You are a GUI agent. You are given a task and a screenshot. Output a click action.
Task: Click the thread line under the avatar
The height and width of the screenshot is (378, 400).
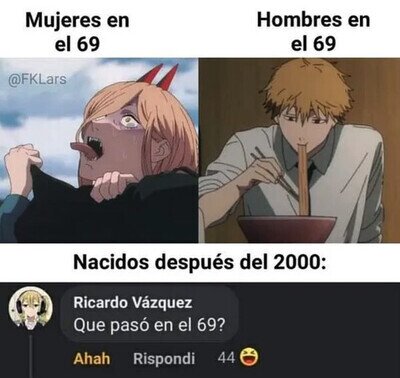[31, 355]
